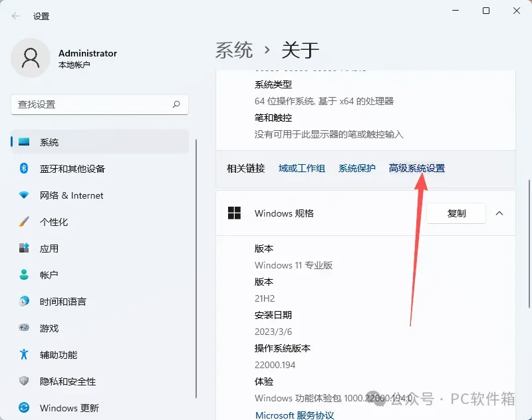Open the 系统保护 link

click(356, 168)
